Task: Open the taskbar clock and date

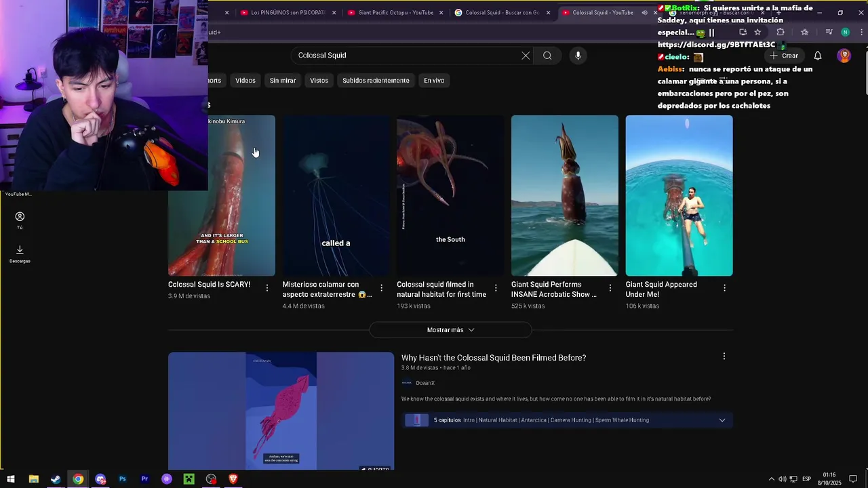Action: (829, 479)
